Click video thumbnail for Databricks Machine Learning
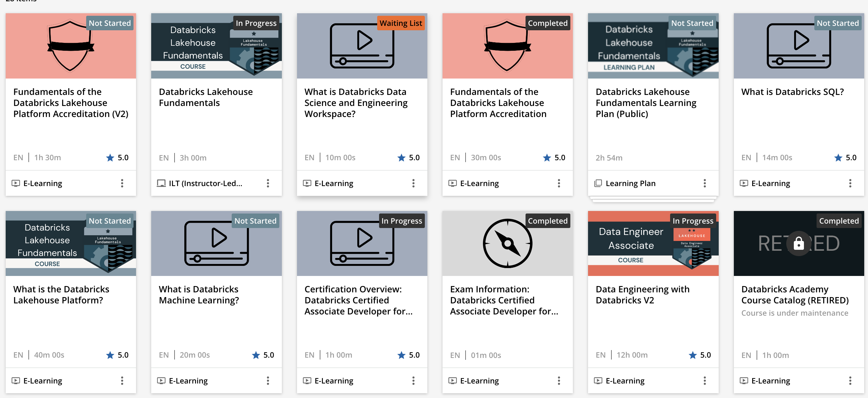This screenshot has width=868, height=398. click(x=216, y=243)
